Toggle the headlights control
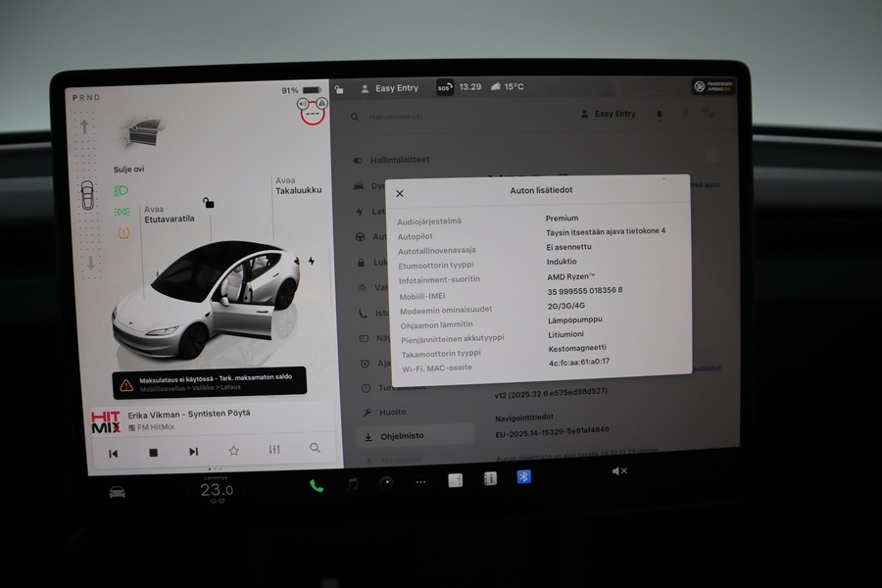This screenshot has width=882, height=588. click(121, 190)
